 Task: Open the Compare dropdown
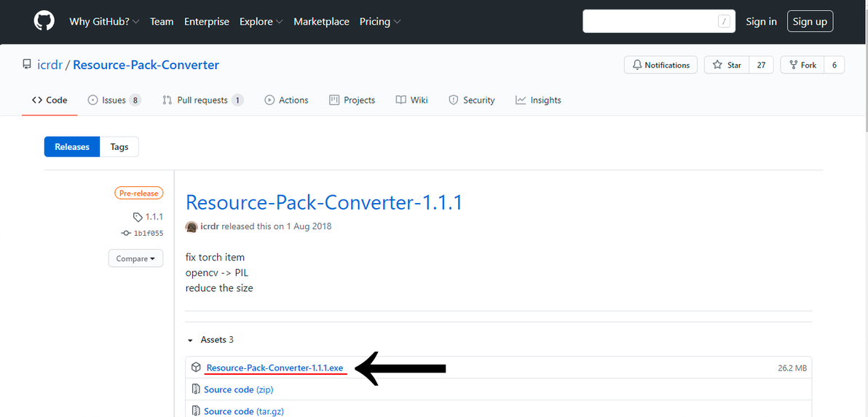pyautogui.click(x=135, y=258)
